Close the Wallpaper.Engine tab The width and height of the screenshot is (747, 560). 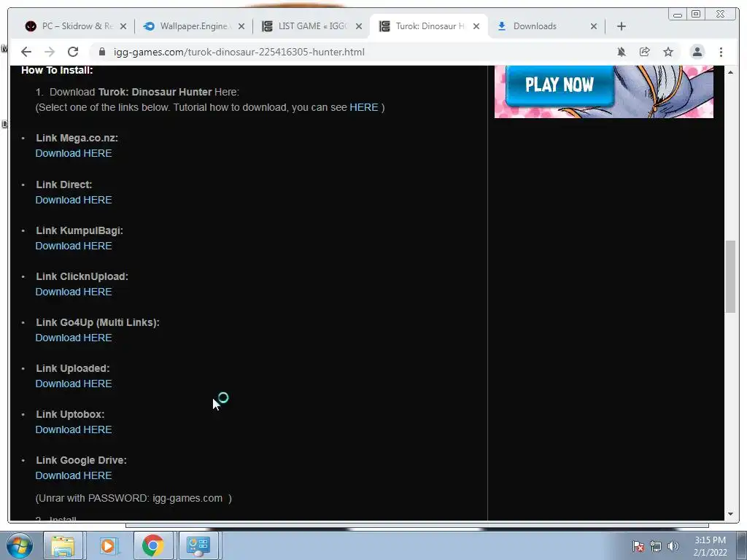pos(241,26)
